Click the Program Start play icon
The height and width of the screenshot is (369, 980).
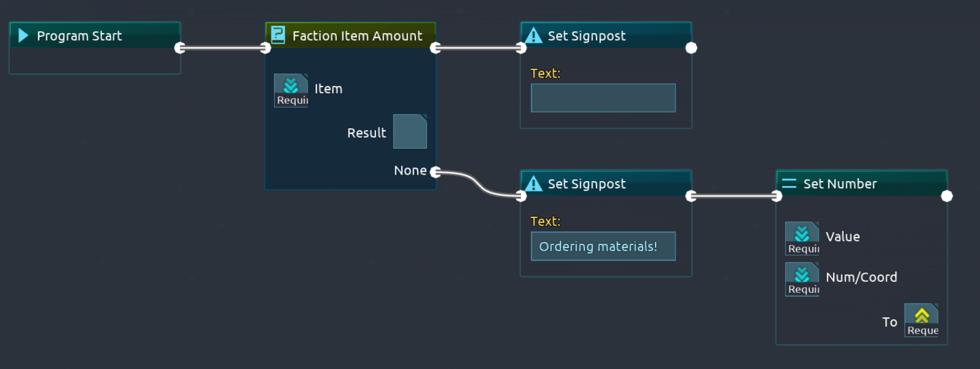click(23, 35)
